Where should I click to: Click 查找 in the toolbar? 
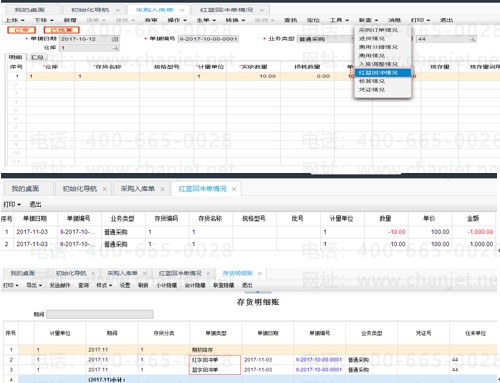290,20
